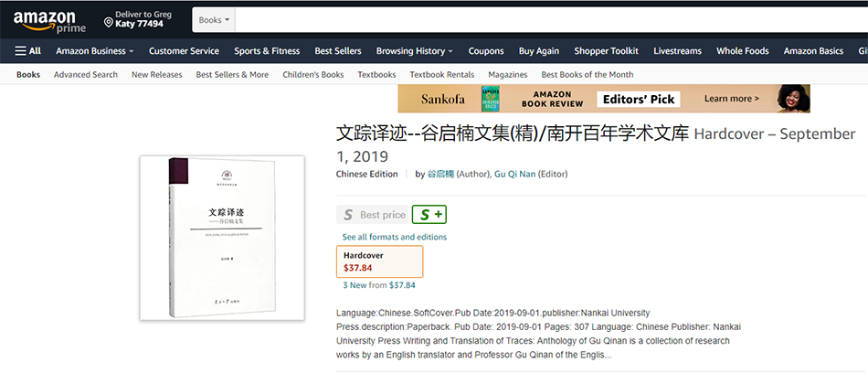Screen dimensions: 868x373
Task: Open the Amazon Prime logo homepage
Action: [49, 21]
